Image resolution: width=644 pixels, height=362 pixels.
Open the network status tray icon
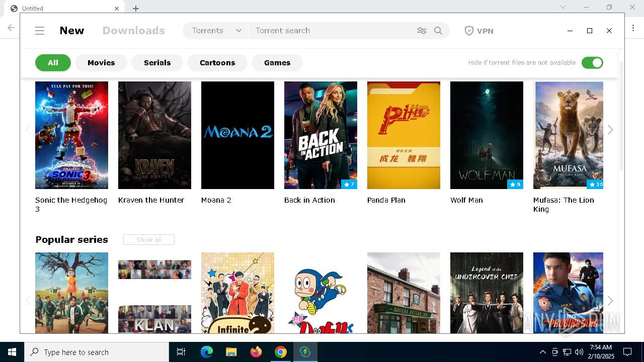(567, 352)
